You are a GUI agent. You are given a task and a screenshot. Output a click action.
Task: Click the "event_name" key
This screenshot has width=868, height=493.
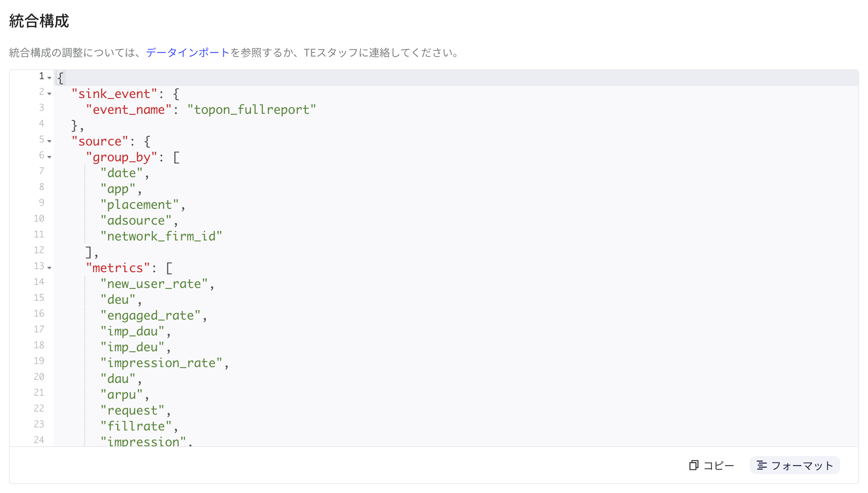pyautogui.click(x=128, y=110)
